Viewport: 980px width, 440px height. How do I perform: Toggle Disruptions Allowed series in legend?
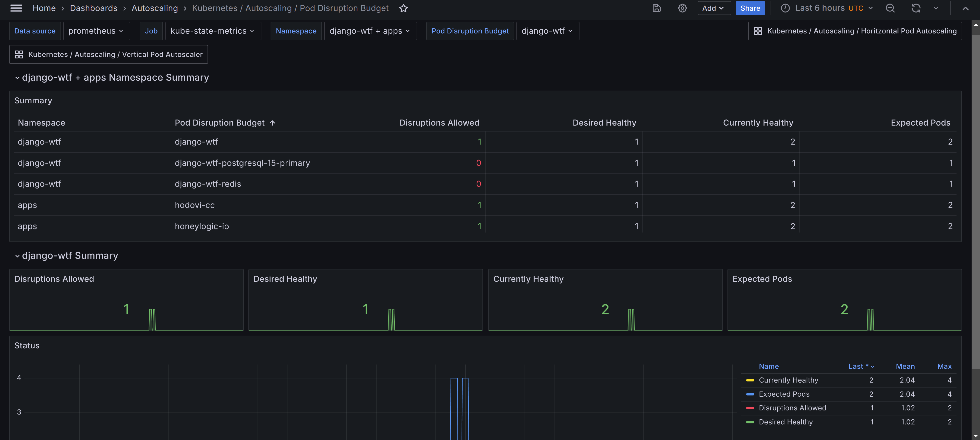pos(792,408)
